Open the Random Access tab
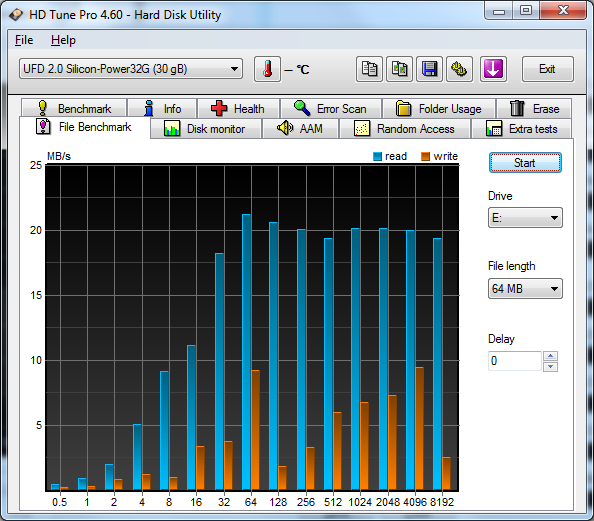Viewport: 594px width, 521px height. pyautogui.click(x=405, y=129)
